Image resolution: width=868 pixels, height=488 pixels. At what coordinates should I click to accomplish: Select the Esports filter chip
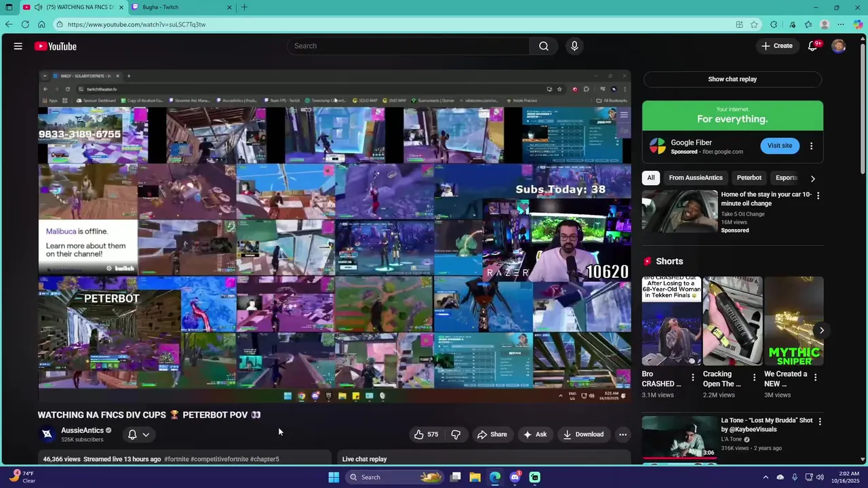click(787, 178)
